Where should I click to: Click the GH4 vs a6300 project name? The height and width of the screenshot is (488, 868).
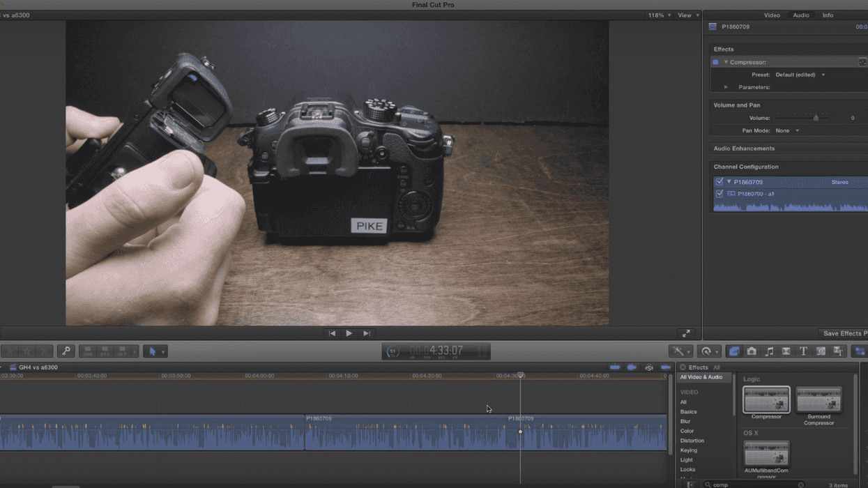coord(38,367)
